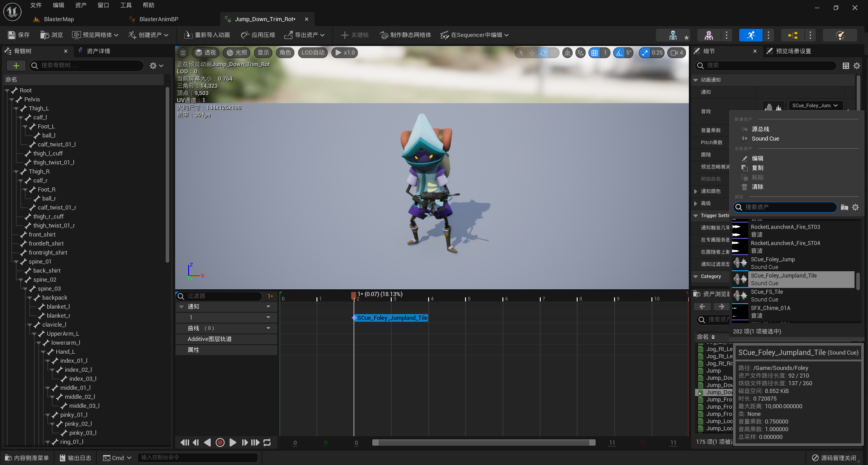Click the Perspective viewport button
Image resolution: width=868 pixels, height=465 pixels.
click(205, 53)
